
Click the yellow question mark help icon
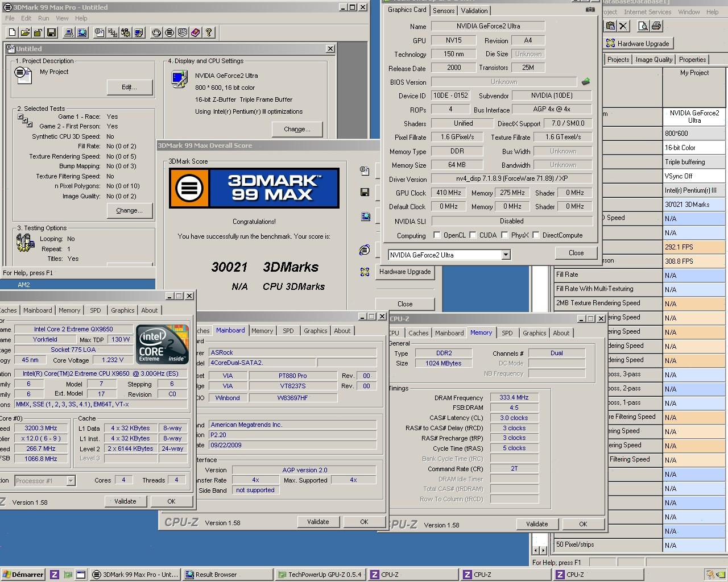click(x=209, y=32)
